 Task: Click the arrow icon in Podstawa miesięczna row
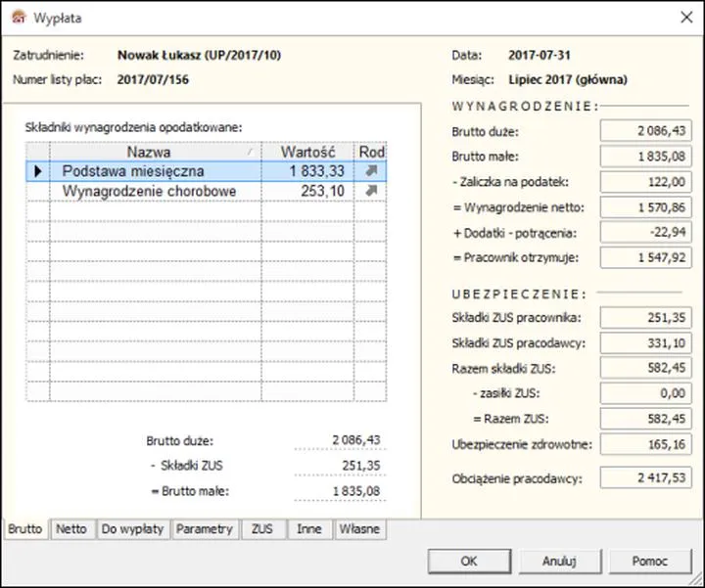[370, 171]
